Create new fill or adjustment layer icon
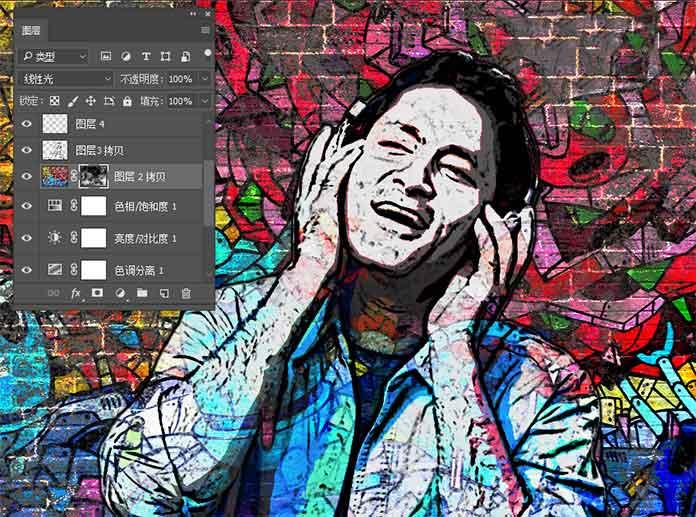 coord(120,293)
